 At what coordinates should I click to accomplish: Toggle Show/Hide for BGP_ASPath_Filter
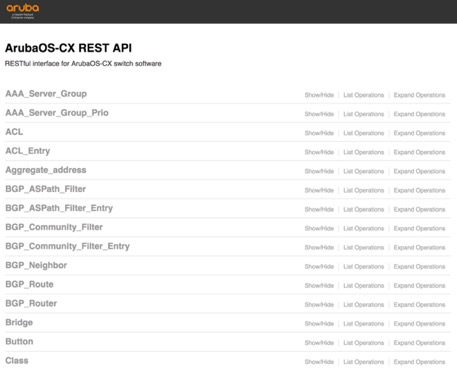[319, 190]
